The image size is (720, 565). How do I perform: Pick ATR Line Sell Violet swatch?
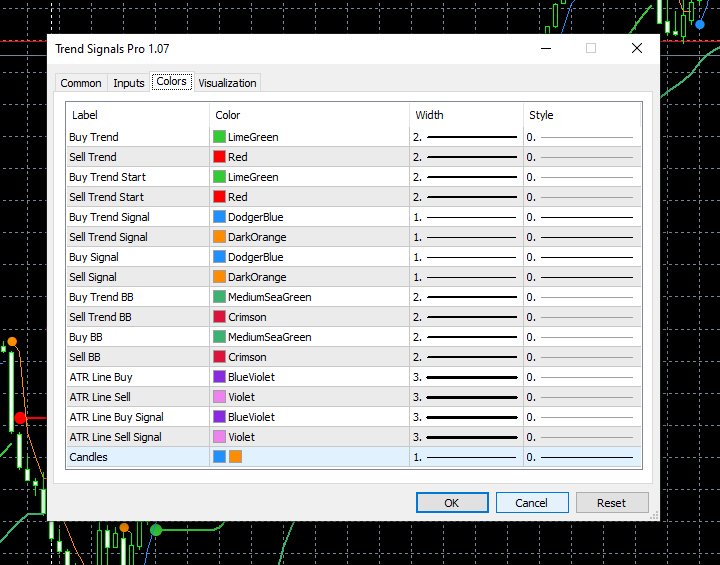click(219, 396)
